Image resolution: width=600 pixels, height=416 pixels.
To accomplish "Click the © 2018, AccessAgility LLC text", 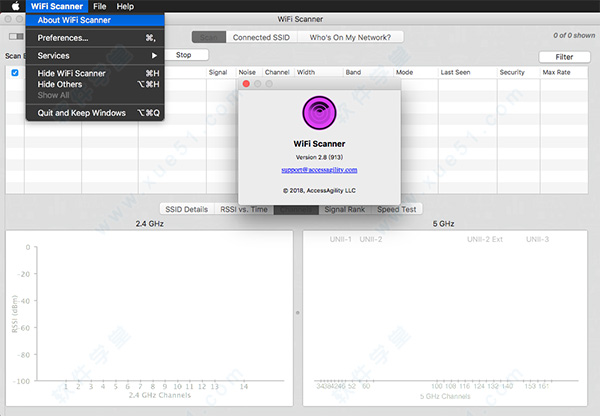I will click(x=319, y=190).
